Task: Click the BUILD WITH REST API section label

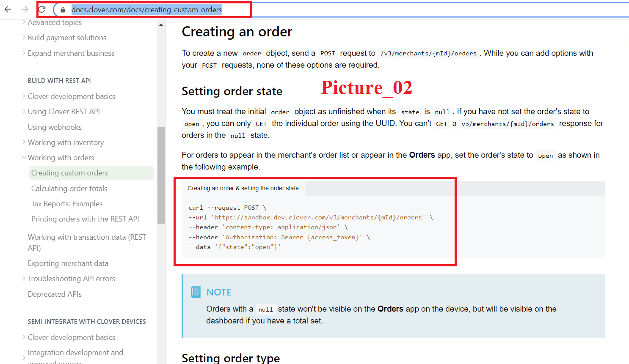Action: click(59, 80)
